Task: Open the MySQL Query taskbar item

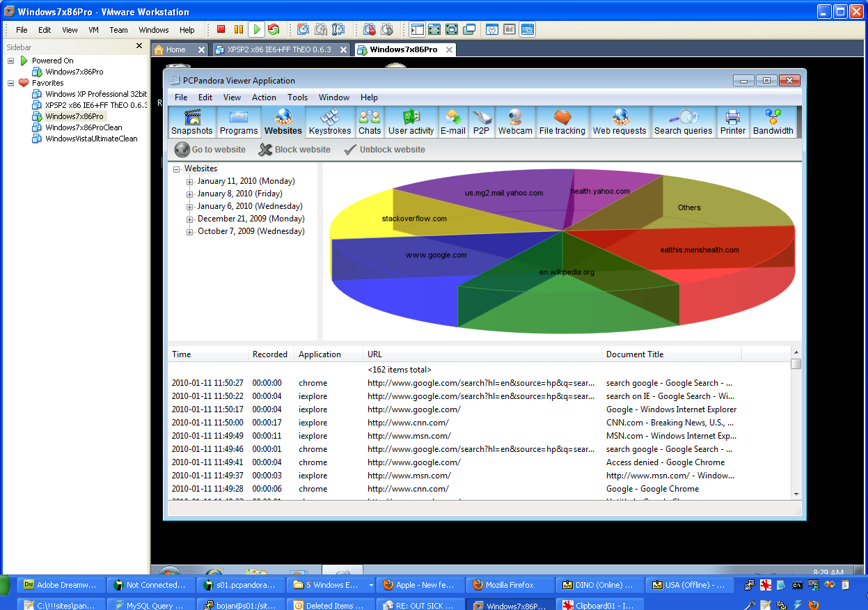Action: click(x=150, y=605)
